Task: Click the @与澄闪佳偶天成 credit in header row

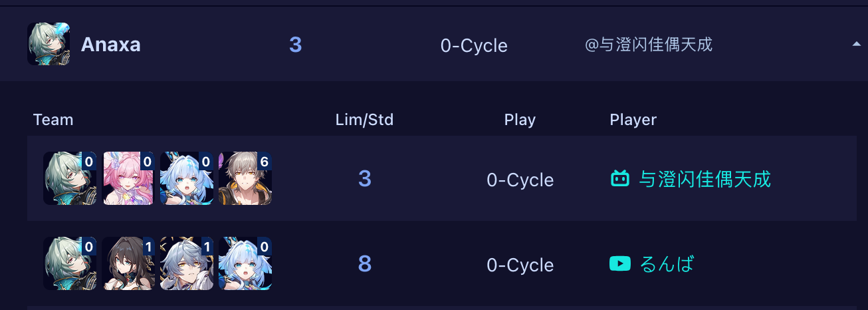Action: click(648, 45)
